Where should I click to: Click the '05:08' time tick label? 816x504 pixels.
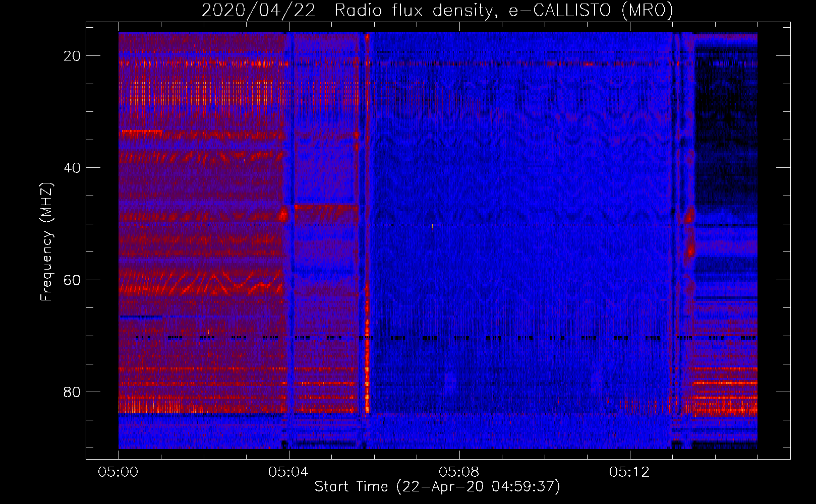tap(459, 472)
